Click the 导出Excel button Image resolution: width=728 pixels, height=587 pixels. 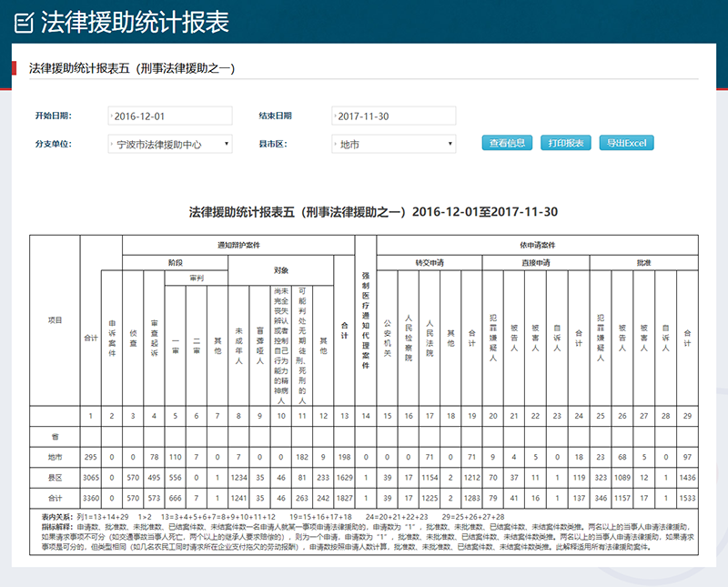627,143
